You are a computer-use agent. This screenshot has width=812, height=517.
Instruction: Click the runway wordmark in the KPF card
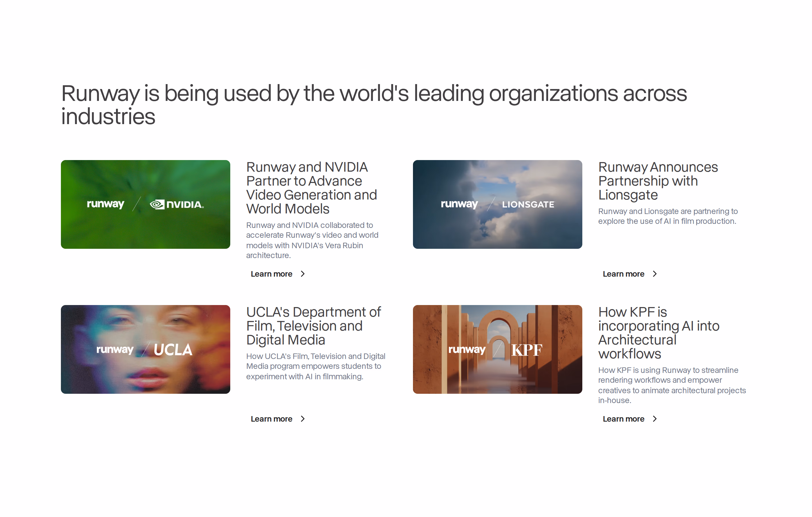(x=467, y=350)
